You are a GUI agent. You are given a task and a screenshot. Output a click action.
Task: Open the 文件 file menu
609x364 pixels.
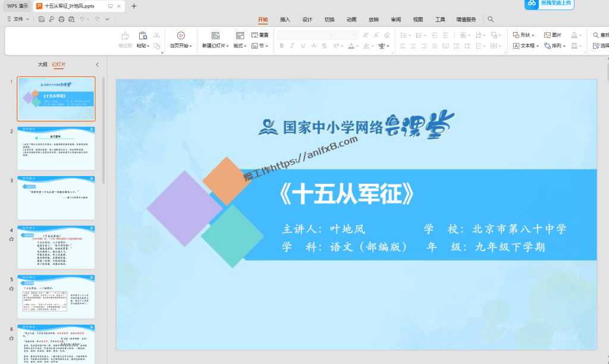18,19
